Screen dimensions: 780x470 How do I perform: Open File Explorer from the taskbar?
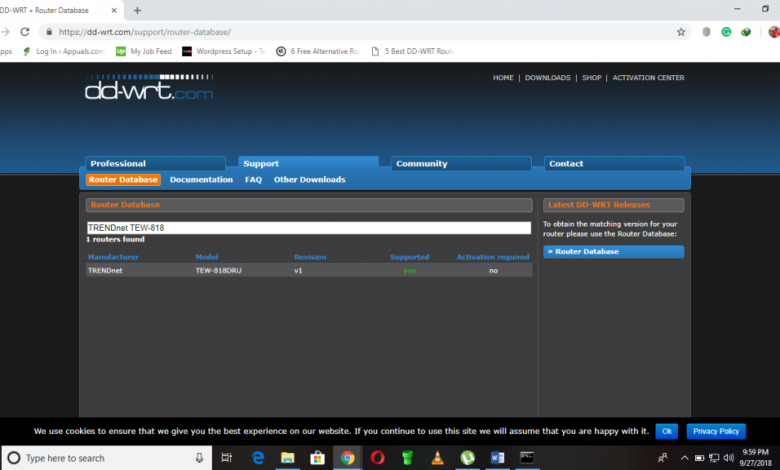tap(288, 458)
